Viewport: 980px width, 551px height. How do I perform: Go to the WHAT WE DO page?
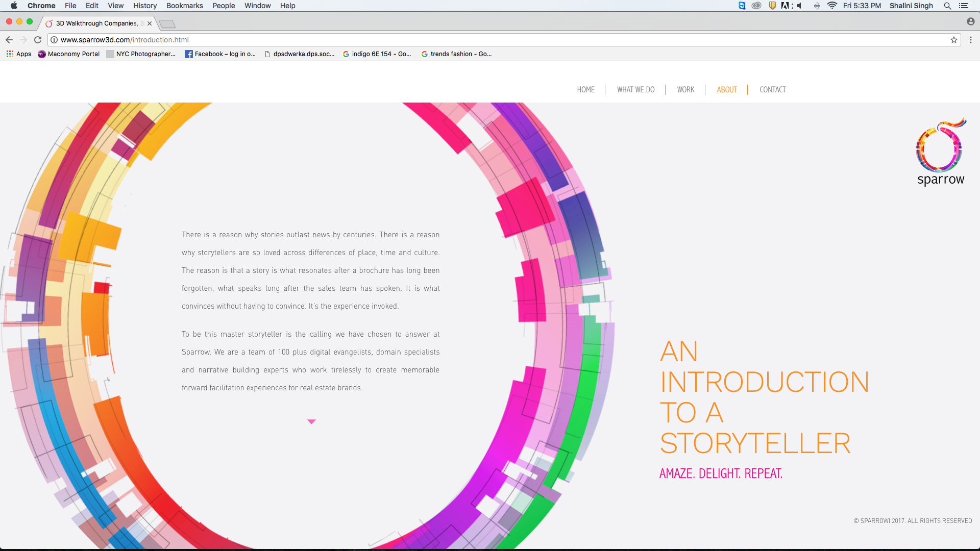[x=635, y=90]
